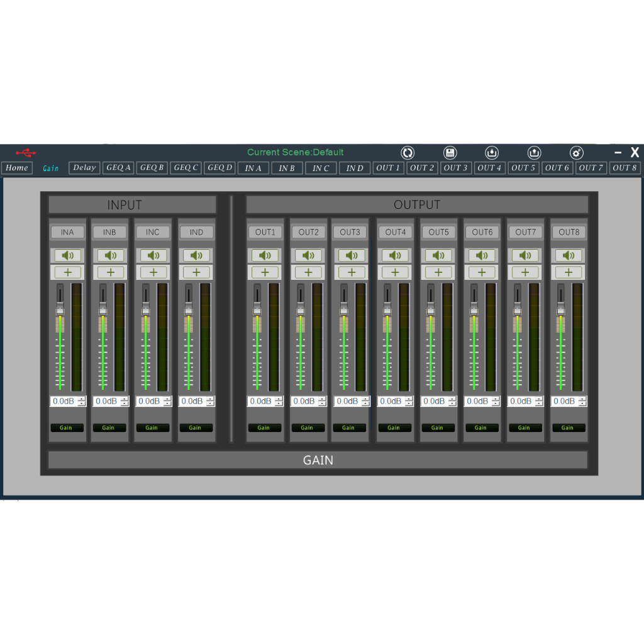Viewport: 644px width, 644px height.
Task: Mute the OUT2 channel speaker icon
Action: 308,255
